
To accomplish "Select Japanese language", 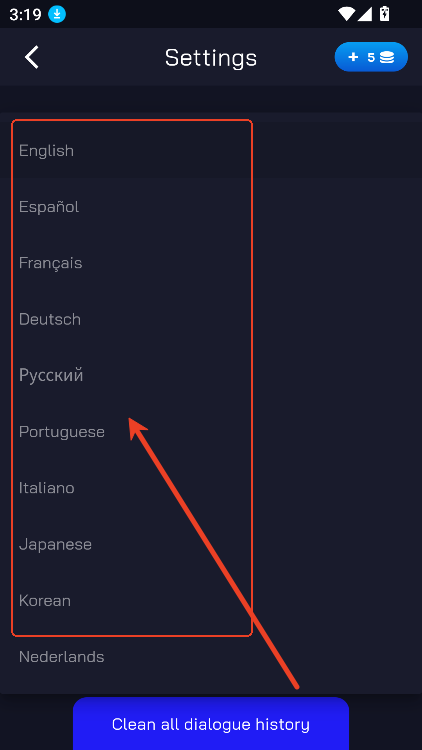I will [x=55, y=544].
